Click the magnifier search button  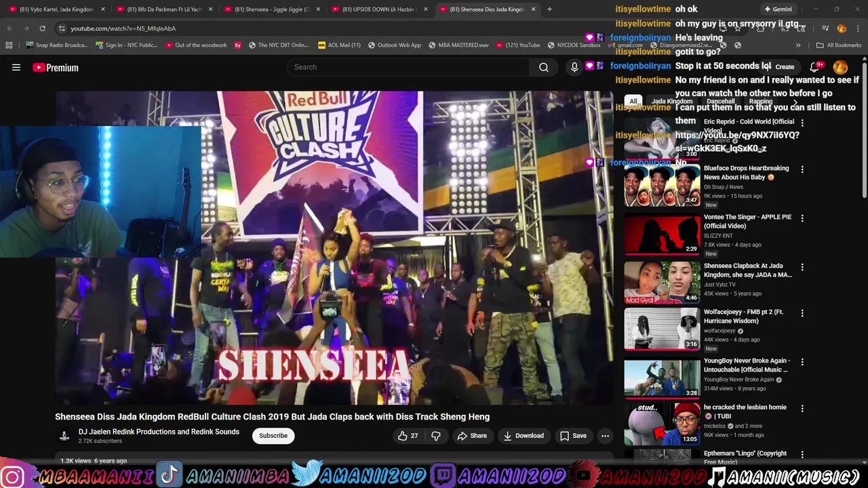coord(543,67)
